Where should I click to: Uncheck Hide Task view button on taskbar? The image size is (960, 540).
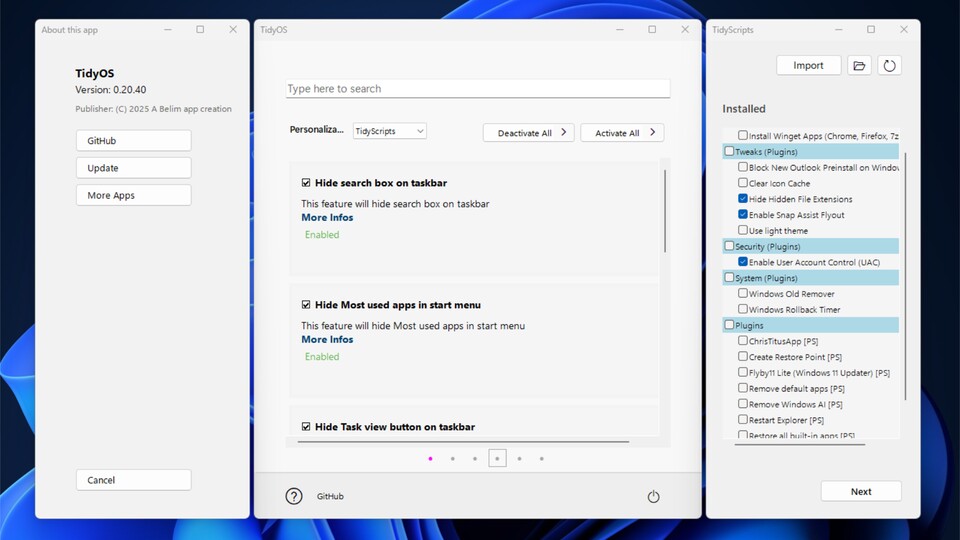point(306,426)
